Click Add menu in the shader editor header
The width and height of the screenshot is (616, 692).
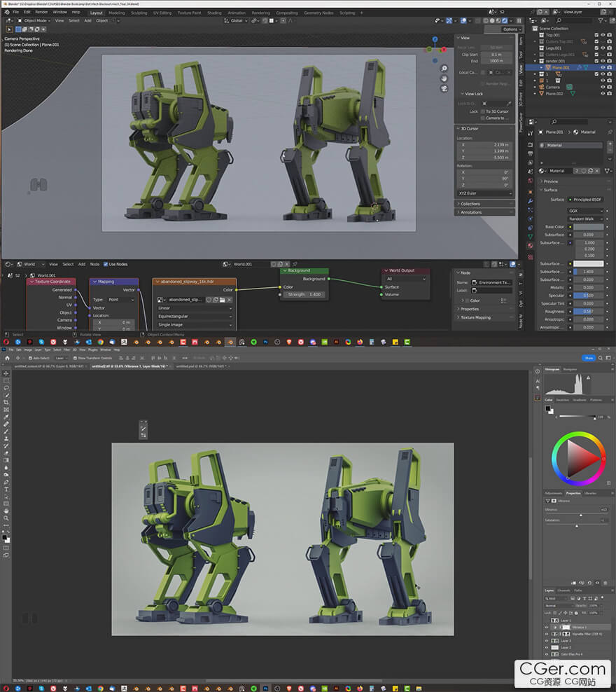(82, 264)
